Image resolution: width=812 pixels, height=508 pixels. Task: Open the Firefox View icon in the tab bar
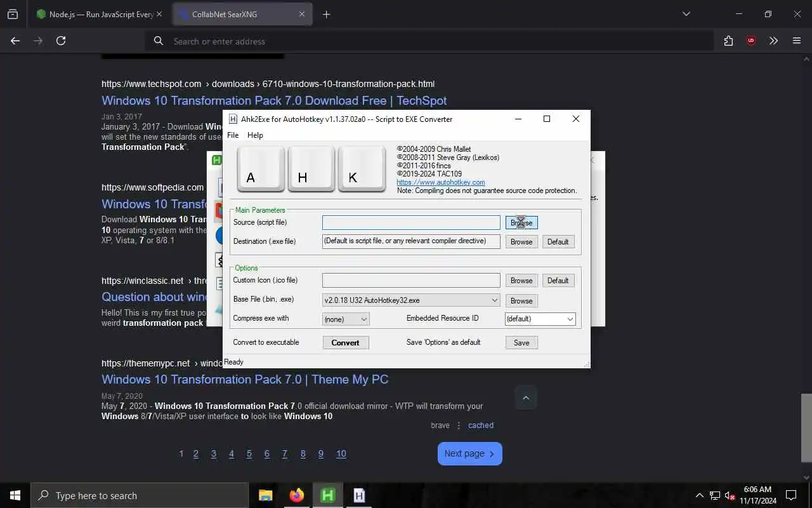tap(13, 14)
